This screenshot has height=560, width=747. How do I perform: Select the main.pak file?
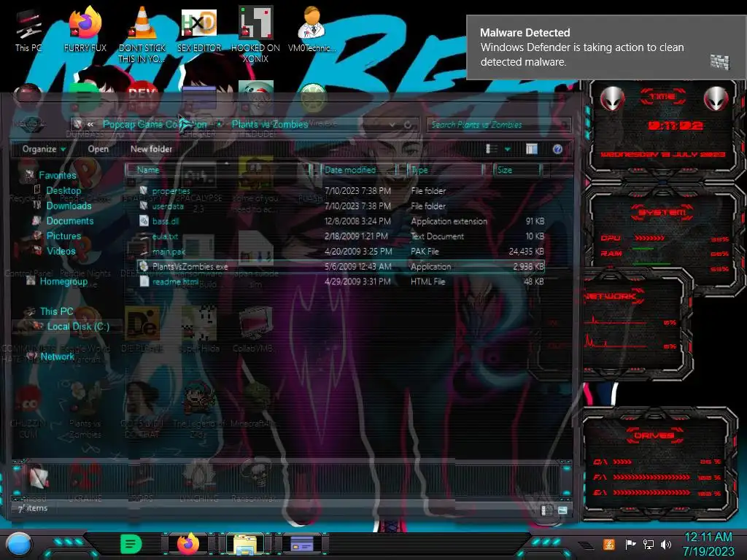coord(340,252)
